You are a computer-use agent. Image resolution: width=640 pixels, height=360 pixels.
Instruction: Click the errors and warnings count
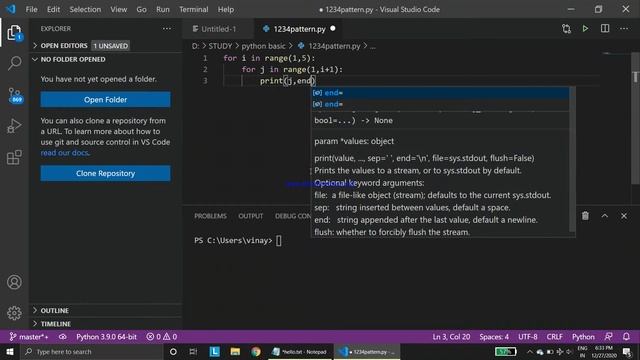pos(162,337)
